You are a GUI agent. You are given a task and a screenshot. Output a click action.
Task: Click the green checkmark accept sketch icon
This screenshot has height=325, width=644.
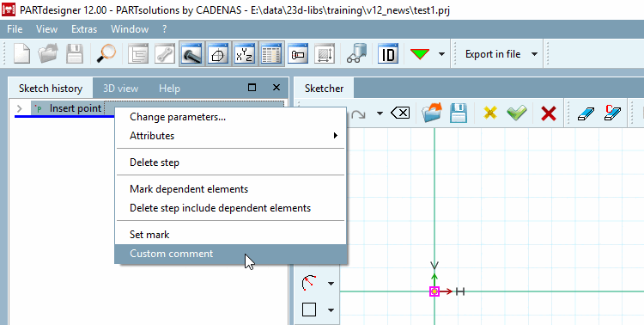[x=517, y=113]
